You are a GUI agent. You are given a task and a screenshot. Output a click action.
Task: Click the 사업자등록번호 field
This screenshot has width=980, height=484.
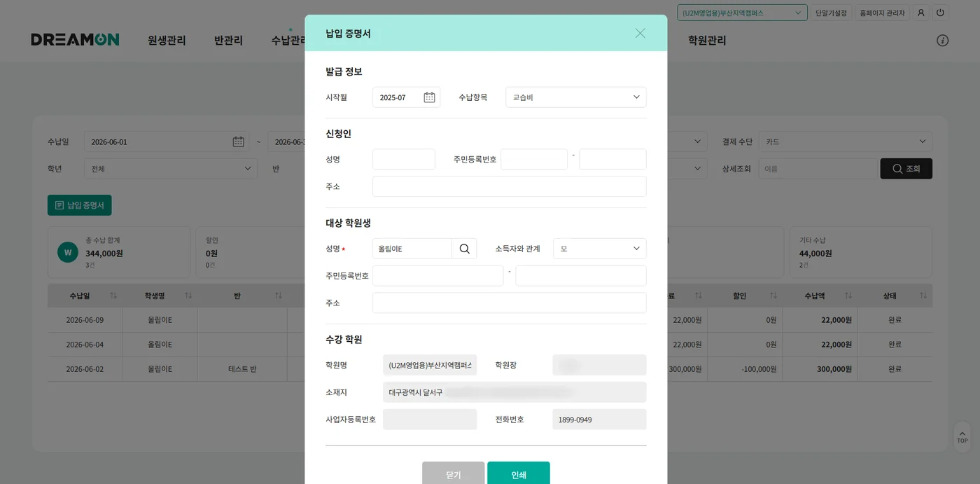430,420
